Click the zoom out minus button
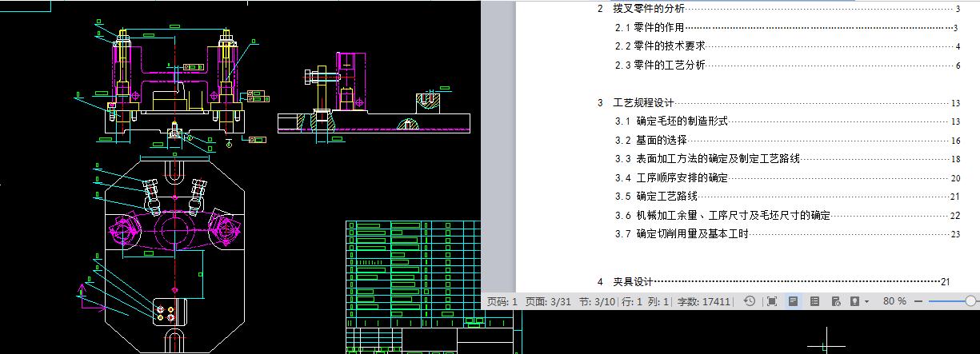 (x=918, y=301)
